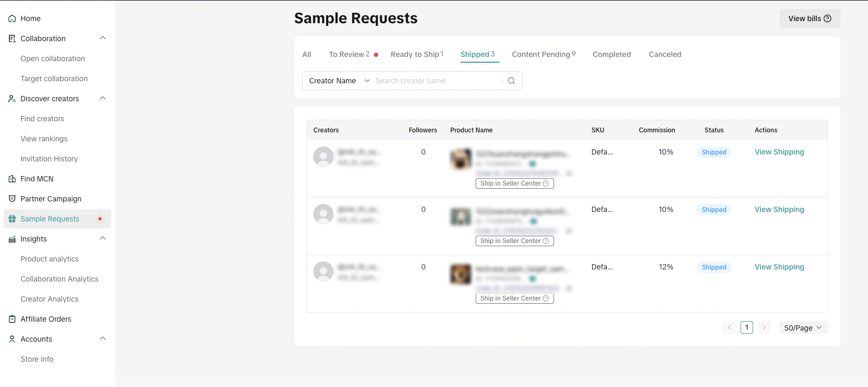Click the Home icon in sidebar

[x=12, y=18]
